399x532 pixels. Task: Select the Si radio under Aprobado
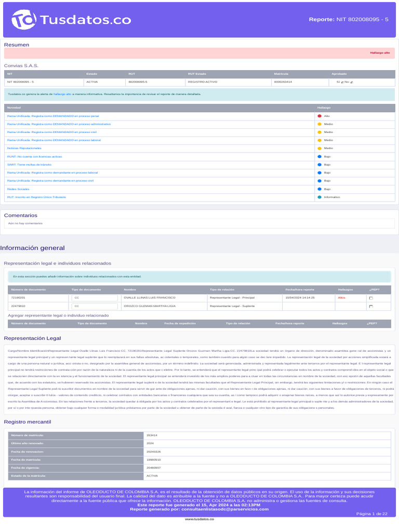(x=342, y=83)
